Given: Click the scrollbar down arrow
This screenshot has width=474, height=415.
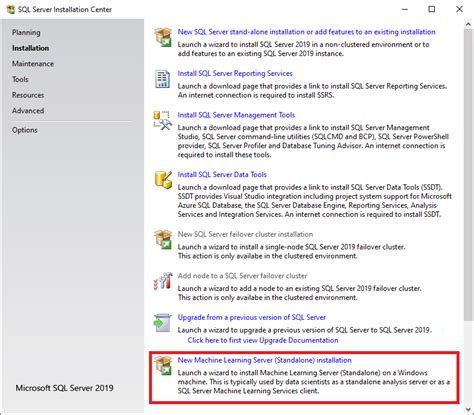Looking at the screenshot, I should tap(468, 409).
